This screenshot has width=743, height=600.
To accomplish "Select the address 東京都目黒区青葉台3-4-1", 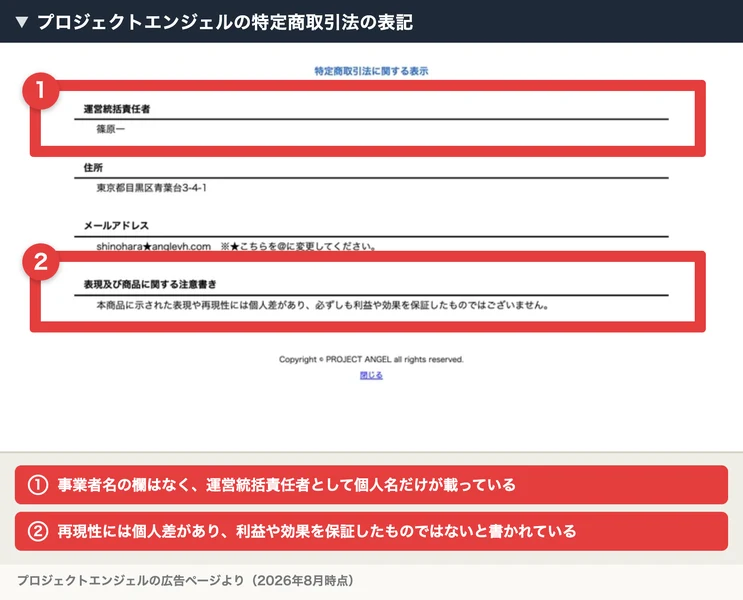I will click(x=152, y=188).
